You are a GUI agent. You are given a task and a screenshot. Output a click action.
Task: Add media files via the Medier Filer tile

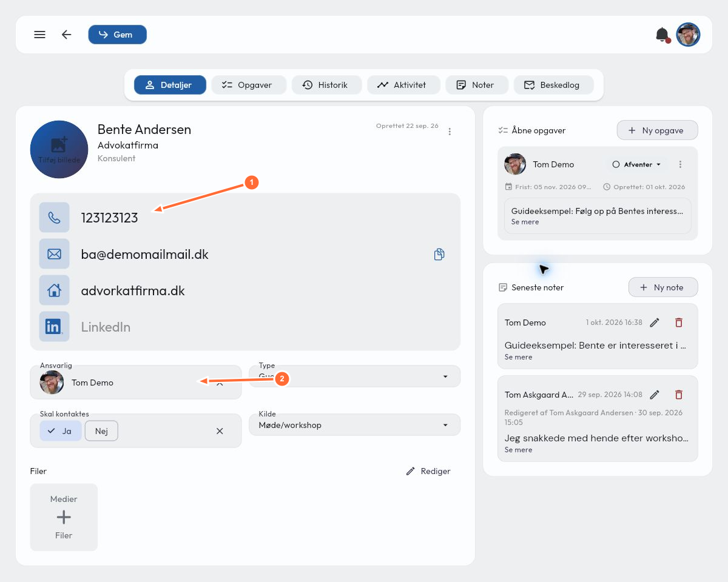coord(64,517)
